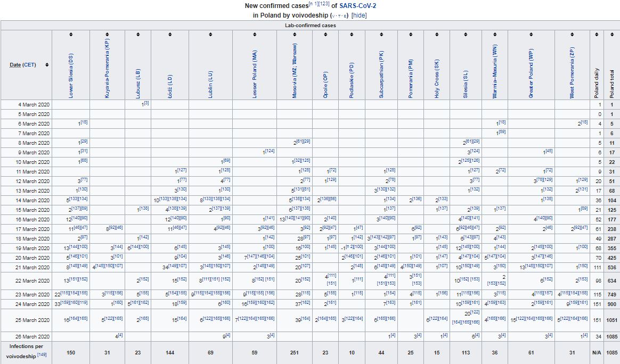
Task: Open the Silesia (SL) header link
Action: (466, 85)
